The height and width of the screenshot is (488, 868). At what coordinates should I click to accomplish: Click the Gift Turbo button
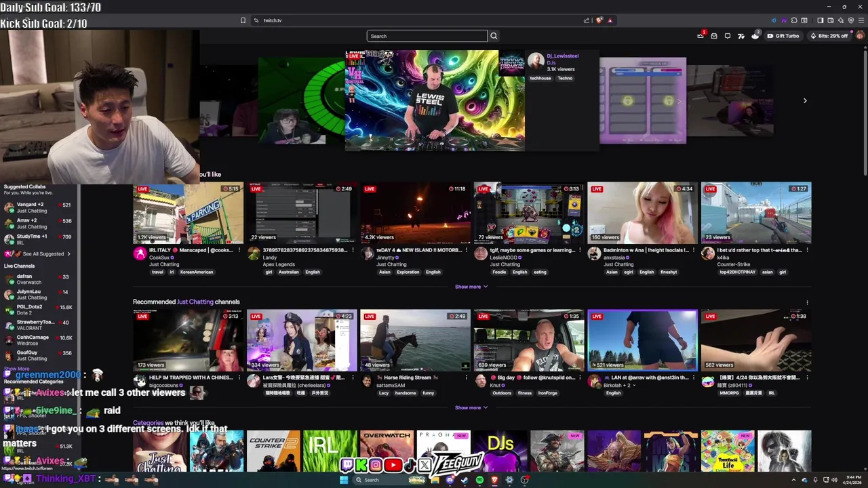point(783,36)
